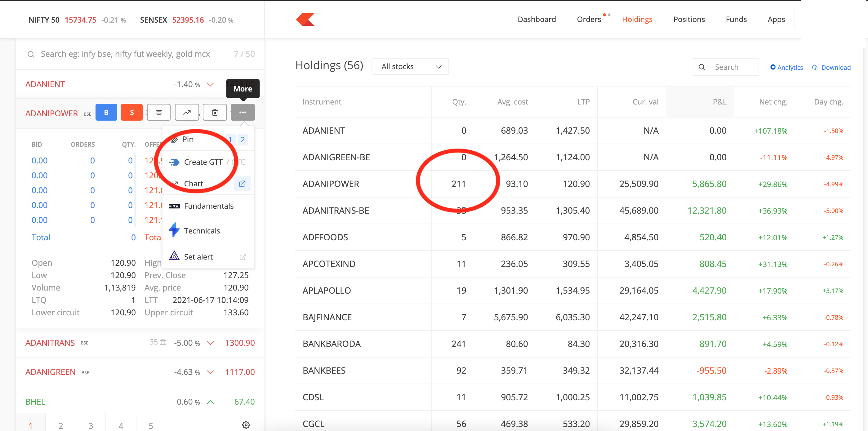
Task: Click BHEL in the watchlist
Action: tap(35, 402)
